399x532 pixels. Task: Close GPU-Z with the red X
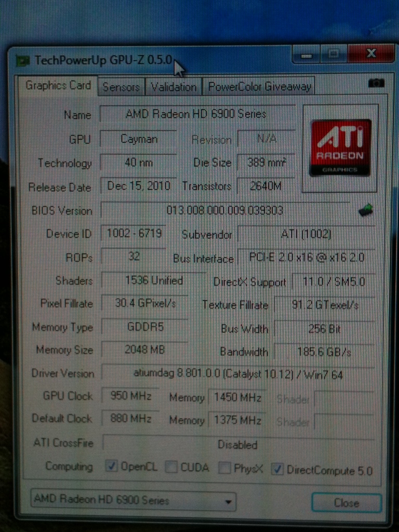click(x=370, y=54)
